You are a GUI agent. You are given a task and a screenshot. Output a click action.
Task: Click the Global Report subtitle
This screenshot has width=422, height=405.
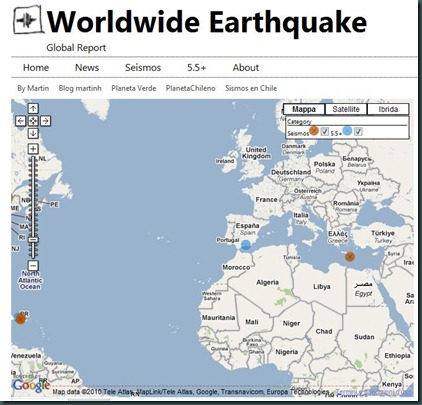76,48
